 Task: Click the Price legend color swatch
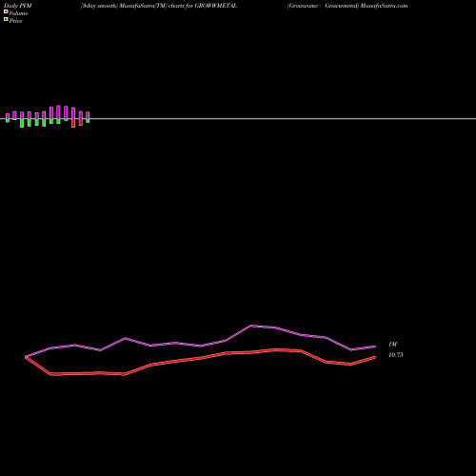[x=6, y=19]
